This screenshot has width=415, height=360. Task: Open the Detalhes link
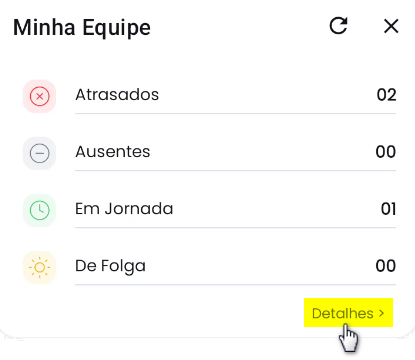[348, 313]
